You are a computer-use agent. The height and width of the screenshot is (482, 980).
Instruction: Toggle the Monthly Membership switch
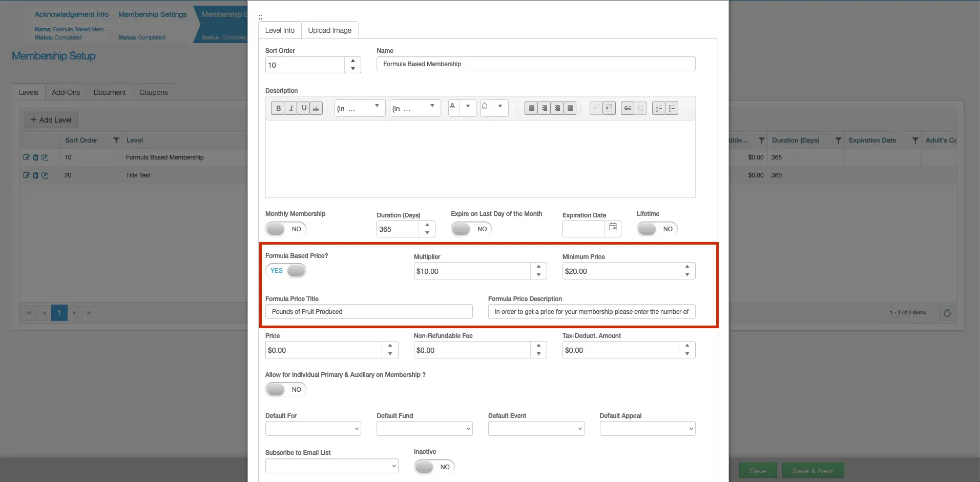click(286, 229)
